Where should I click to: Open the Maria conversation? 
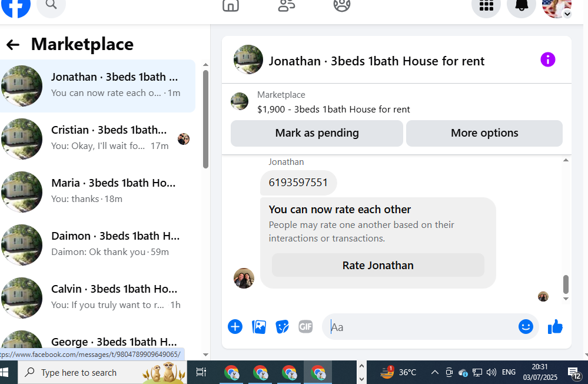point(98,192)
